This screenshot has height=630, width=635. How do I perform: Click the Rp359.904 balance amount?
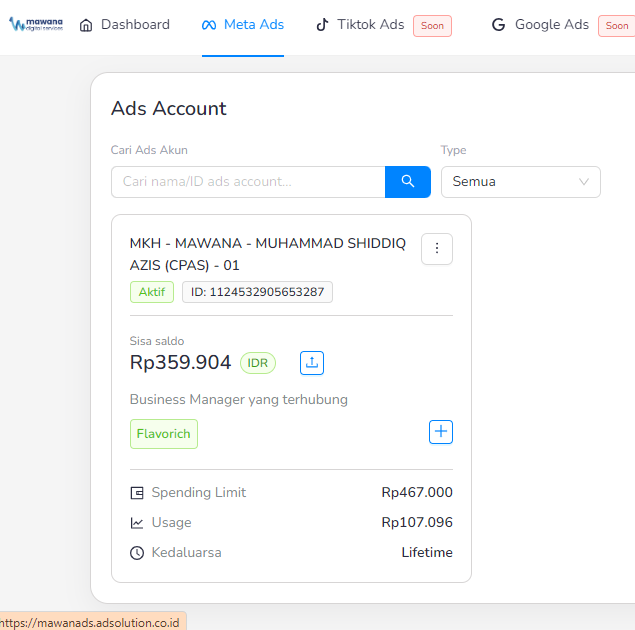coord(180,362)
